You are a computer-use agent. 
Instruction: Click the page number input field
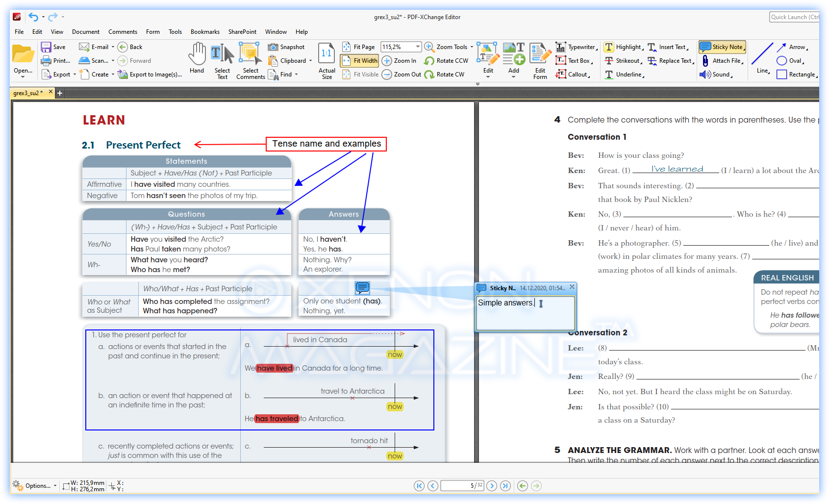click(462, 486)
